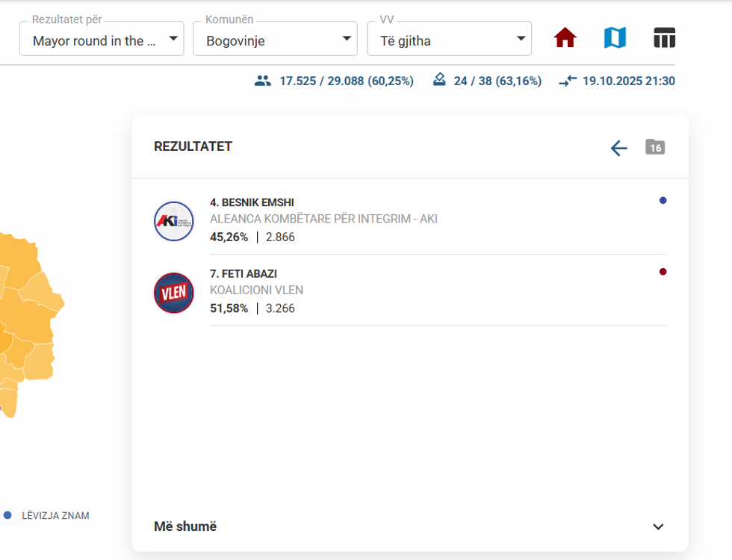
Task: Click the VLEN coalition logo
Action: tap(174, 293)
